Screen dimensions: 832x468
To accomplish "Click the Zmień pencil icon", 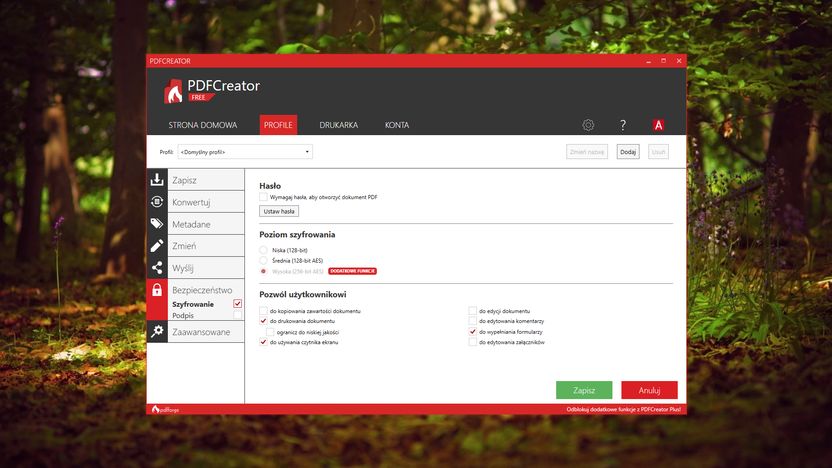I will coord(157,246).
